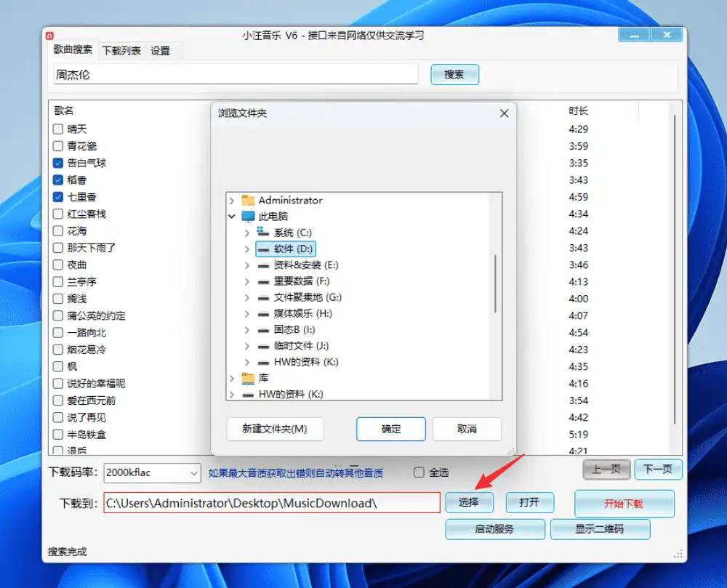Image resolution: width=727 pixels, height=588 pixels.
Task: Check the 青花瓷 song checkbox
Action: pos(58,146)
